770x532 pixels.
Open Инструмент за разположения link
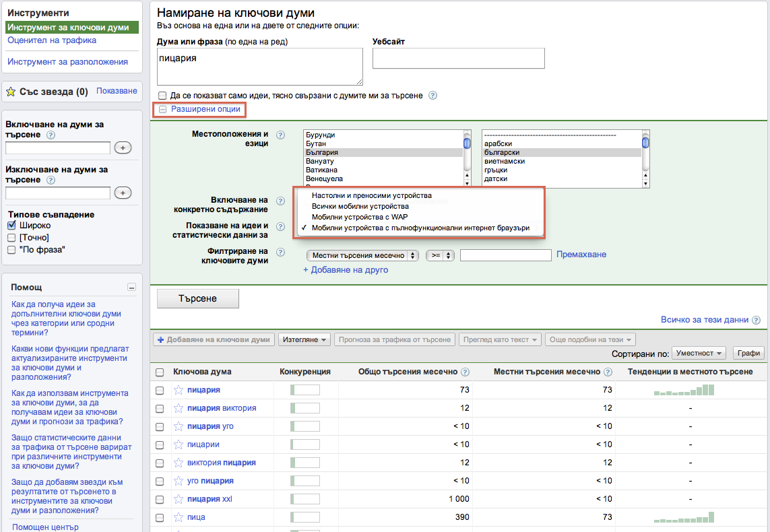coord(67,62)
